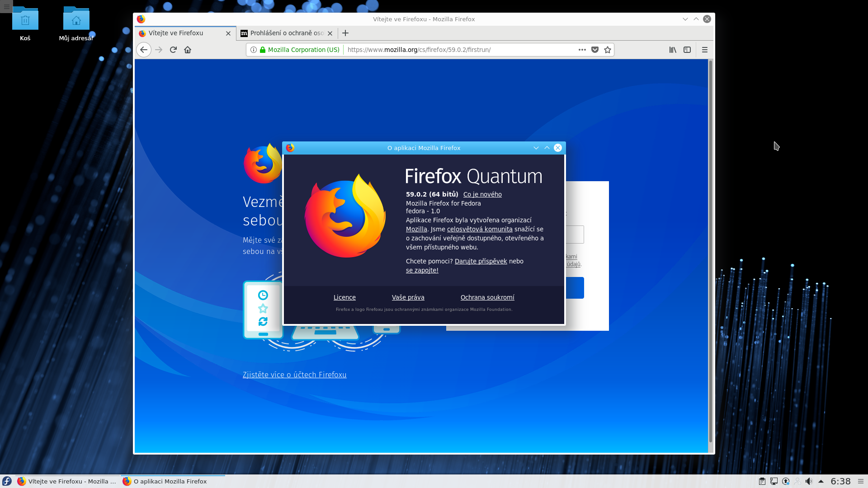868x488 pixels.
Task: Open the software updates tray icon
Action: pyautogui.click(x=786, y=481)
